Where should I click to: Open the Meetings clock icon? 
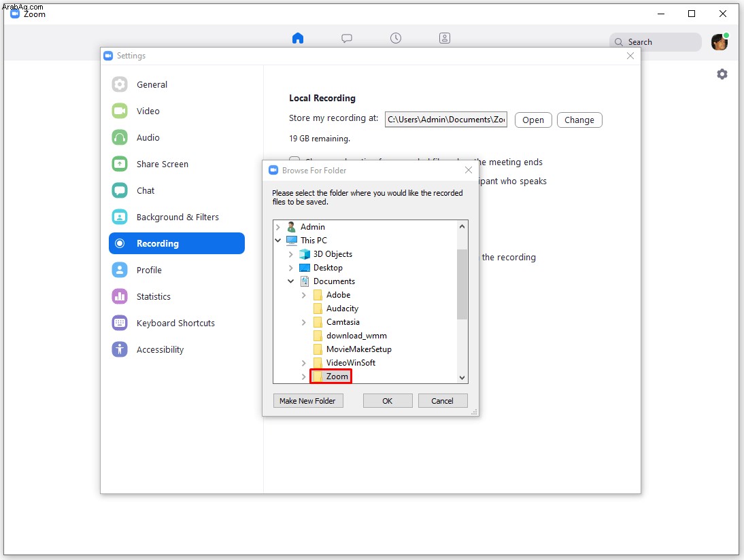(396, 38)
